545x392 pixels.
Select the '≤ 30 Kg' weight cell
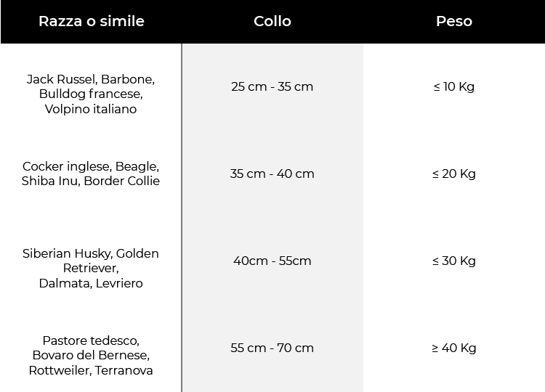click(454, 261)
